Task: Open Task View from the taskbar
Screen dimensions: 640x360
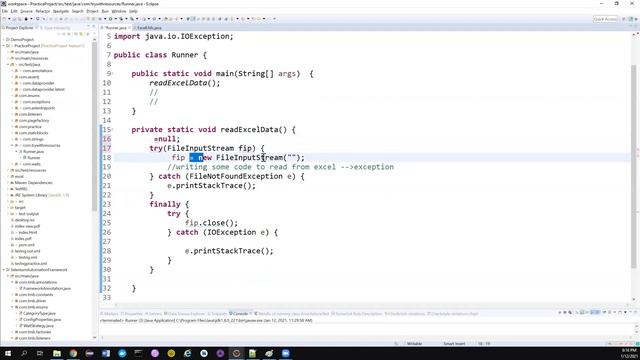Action: click(40, 353)
